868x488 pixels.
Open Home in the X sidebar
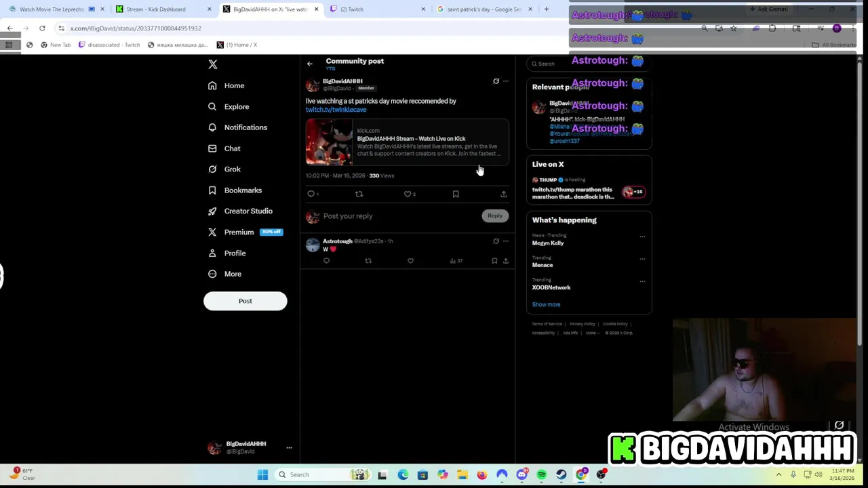[x=226, y=85]
